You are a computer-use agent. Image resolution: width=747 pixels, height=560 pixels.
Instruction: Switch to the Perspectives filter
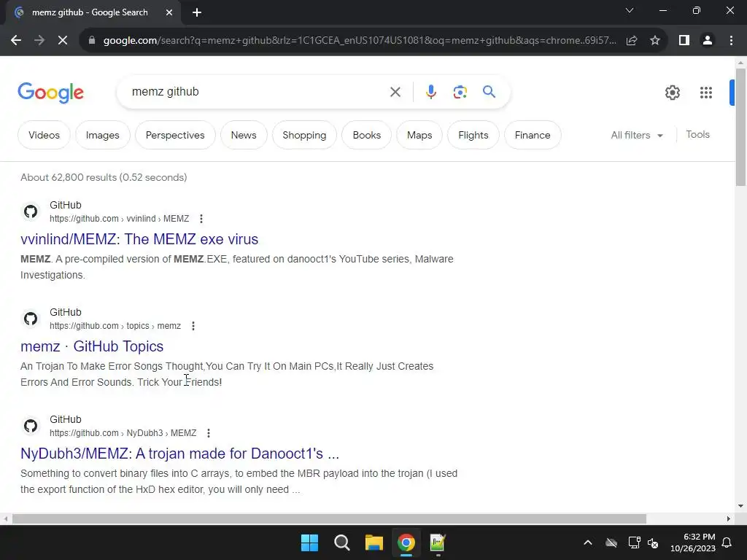(x=175, y=135)
